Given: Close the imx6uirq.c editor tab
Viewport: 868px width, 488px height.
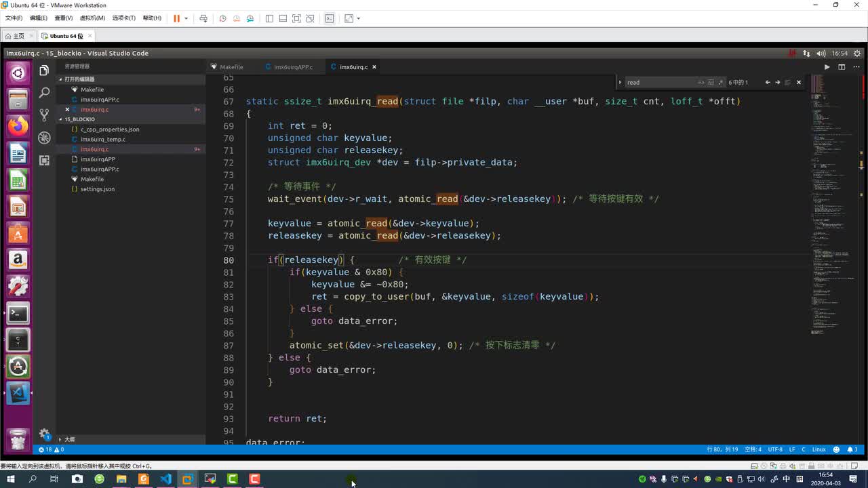Looking at the screenshot, I should pyautogui.click(x=374, y=67).
